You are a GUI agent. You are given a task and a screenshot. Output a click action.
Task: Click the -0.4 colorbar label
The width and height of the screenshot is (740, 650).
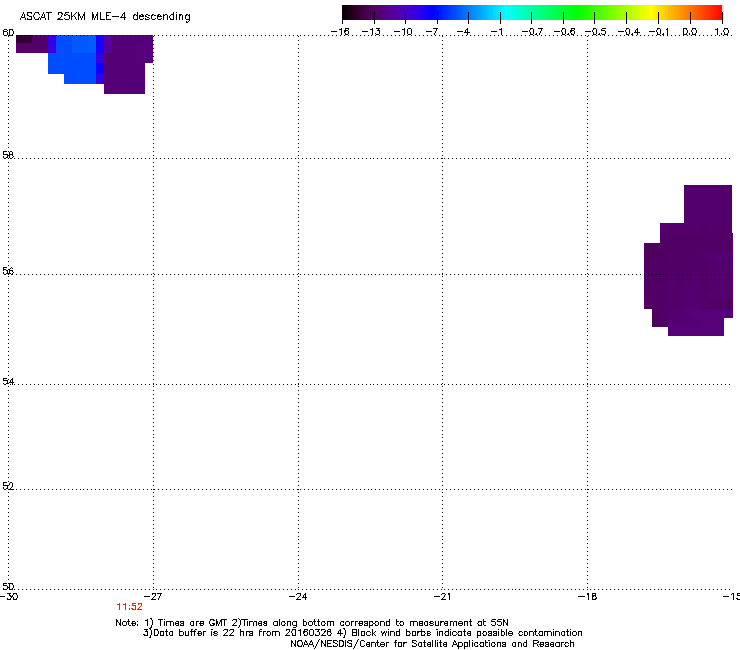coord(629,32)
